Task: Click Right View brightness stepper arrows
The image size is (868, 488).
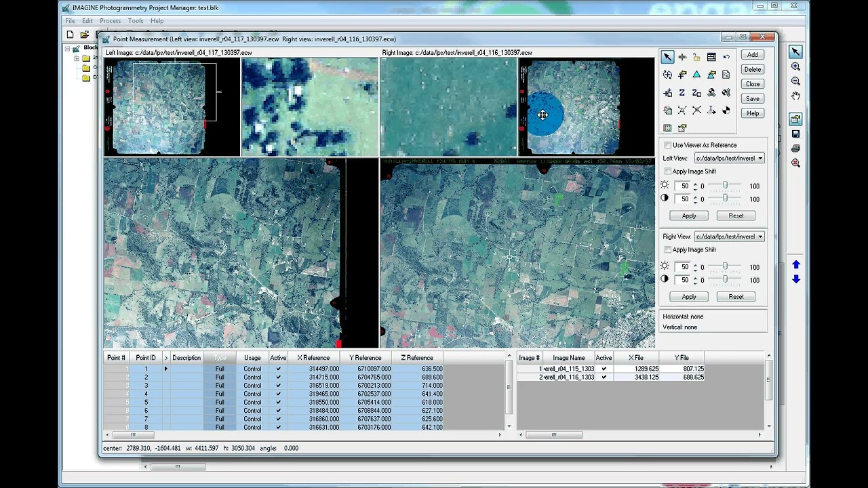Action: tap(695, 267)
